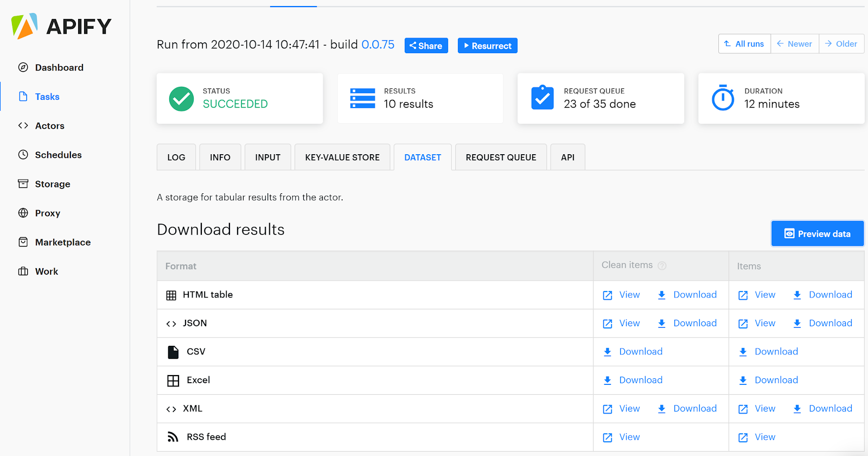Click the request queue checkbox icon
The height and width of the screenshot is (456, 868).
(x=542, y=98)
